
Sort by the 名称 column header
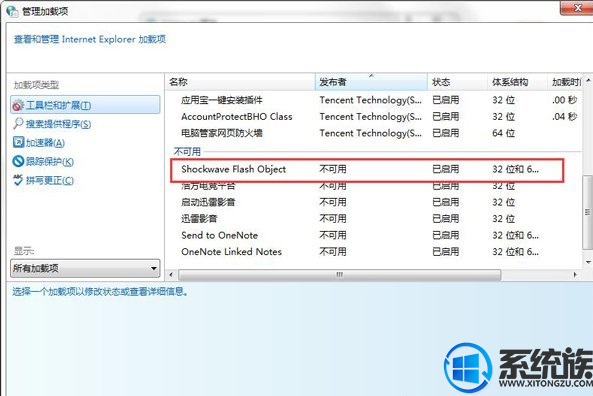coord(240,82)
